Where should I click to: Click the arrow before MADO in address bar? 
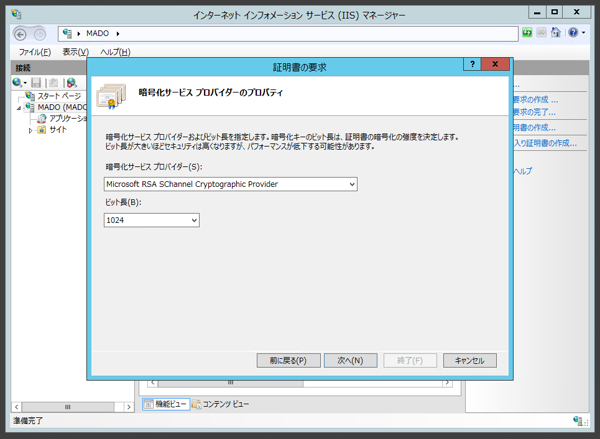[79, 34]
